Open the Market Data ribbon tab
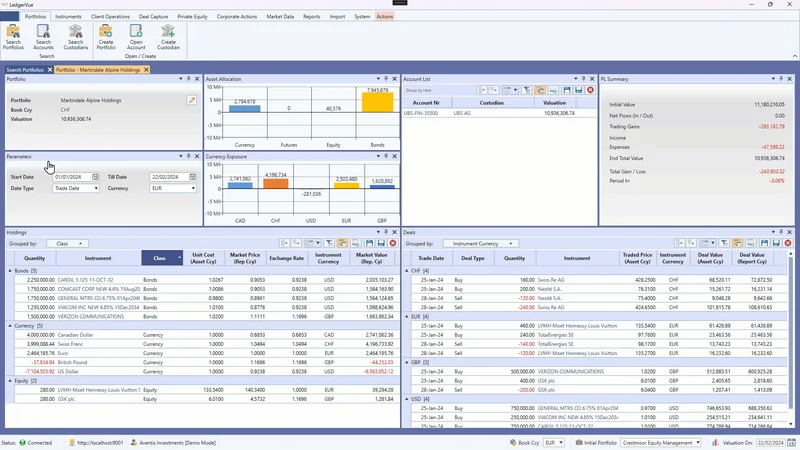 coord(280,16)
